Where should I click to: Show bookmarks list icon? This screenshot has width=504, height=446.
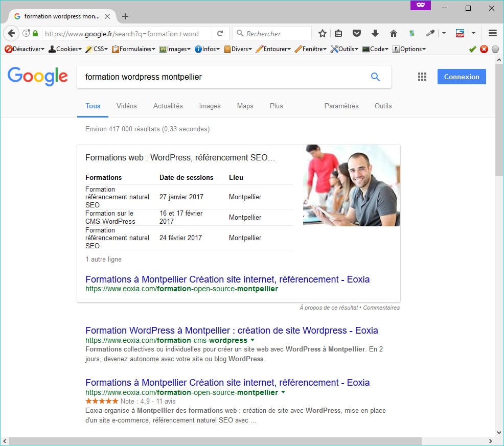tap(338, 33)
